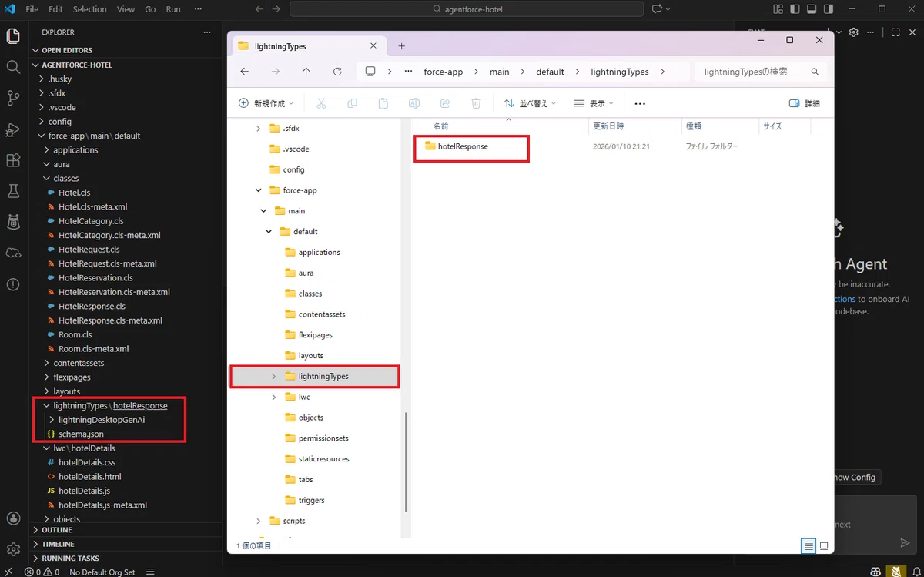The image size is (924, 577).
Task: Click the Back arrow in File Explorer
Action: point(244,72)
